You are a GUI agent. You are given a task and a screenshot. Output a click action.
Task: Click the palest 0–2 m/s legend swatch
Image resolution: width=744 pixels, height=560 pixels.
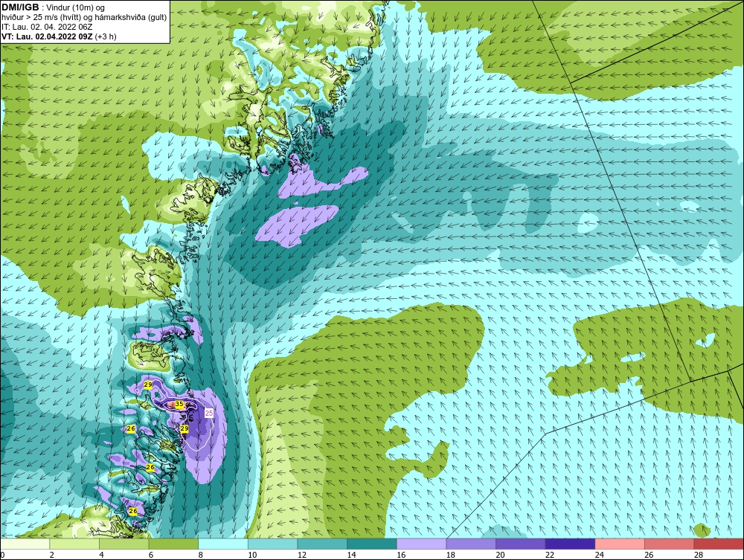pyautogui.click(x=25, y=544)
